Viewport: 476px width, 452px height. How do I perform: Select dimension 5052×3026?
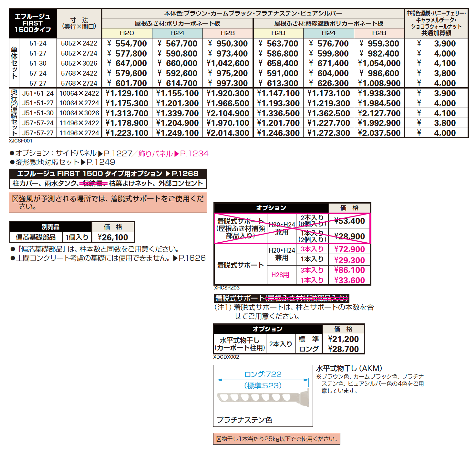79,63
